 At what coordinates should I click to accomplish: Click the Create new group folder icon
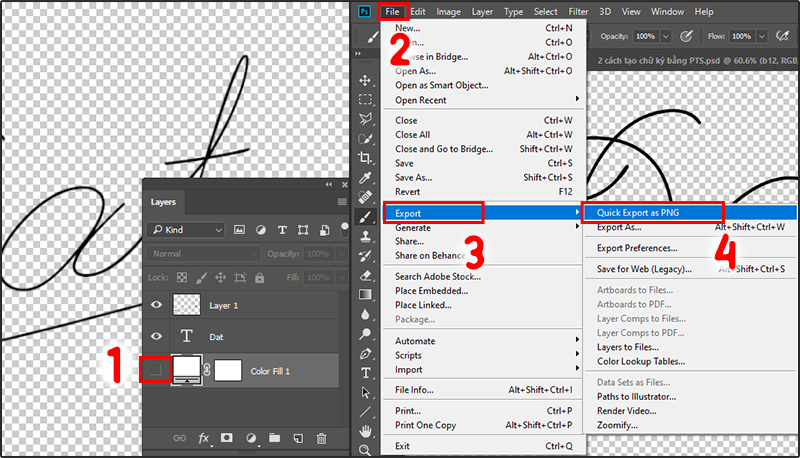point(274,438)
